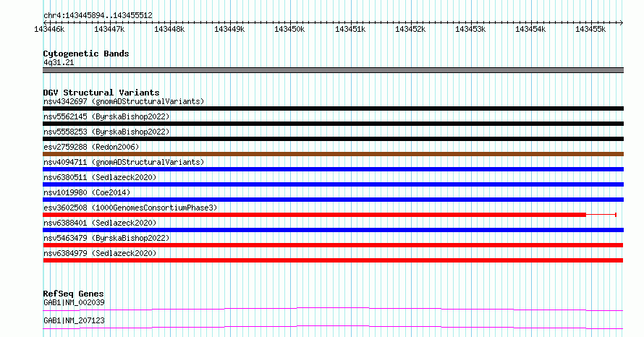Click the red bar under nsv5463479
The image size is (644, 337).
(x=333, y=245)
